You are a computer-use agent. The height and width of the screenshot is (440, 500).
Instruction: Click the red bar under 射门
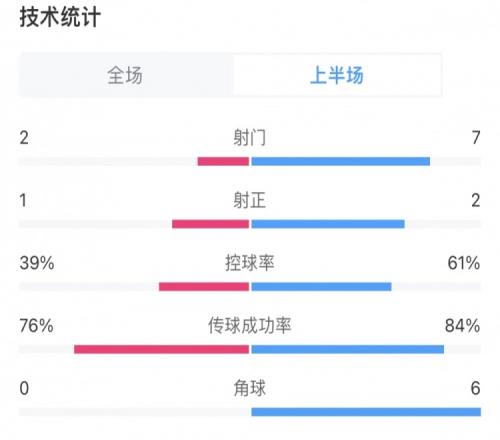[x=223, y=161]
